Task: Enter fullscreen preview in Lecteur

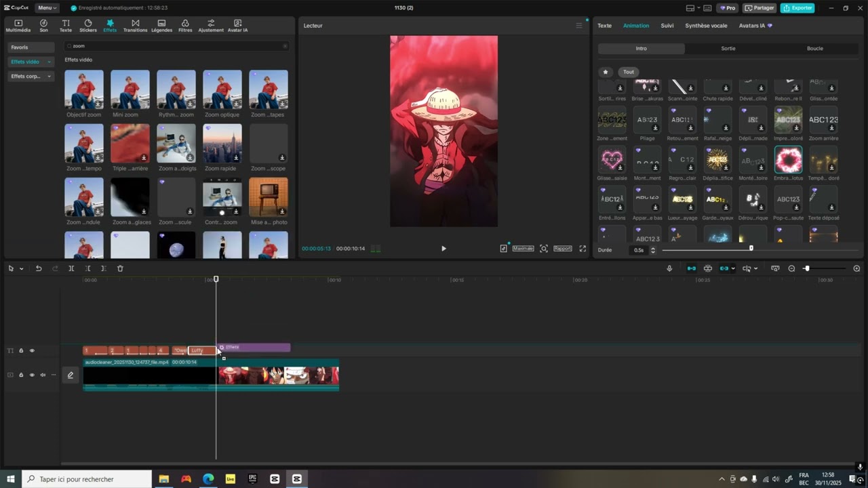Action: click(x=583, y=249)
